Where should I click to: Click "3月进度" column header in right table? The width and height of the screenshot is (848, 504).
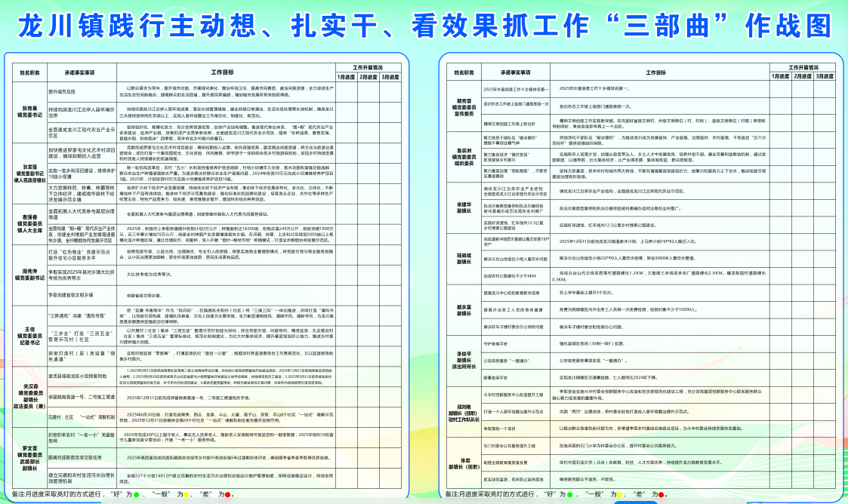pyautogui.click(x=822, y=76)
